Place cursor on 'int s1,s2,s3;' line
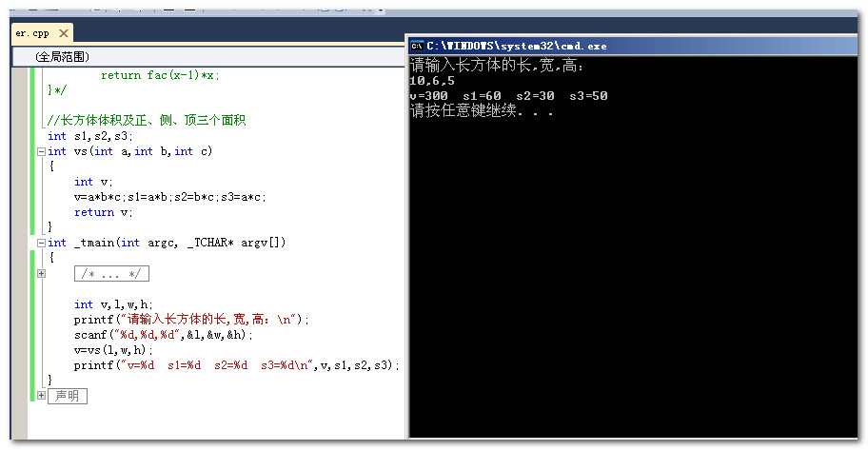This screenshot has height=450, width=868. click(90, 136)
